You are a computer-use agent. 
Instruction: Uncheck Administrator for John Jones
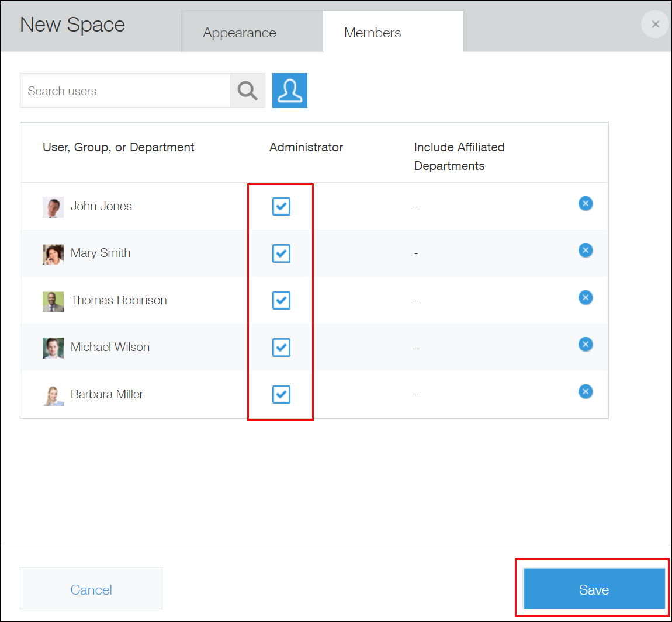(x=281, y=206)
